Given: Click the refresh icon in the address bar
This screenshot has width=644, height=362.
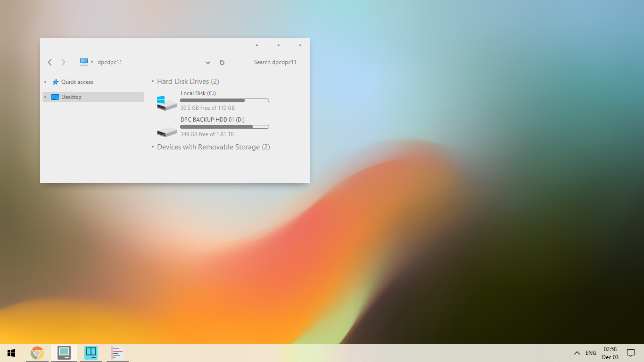Looking at the screenshot, I should coord(222,62).
